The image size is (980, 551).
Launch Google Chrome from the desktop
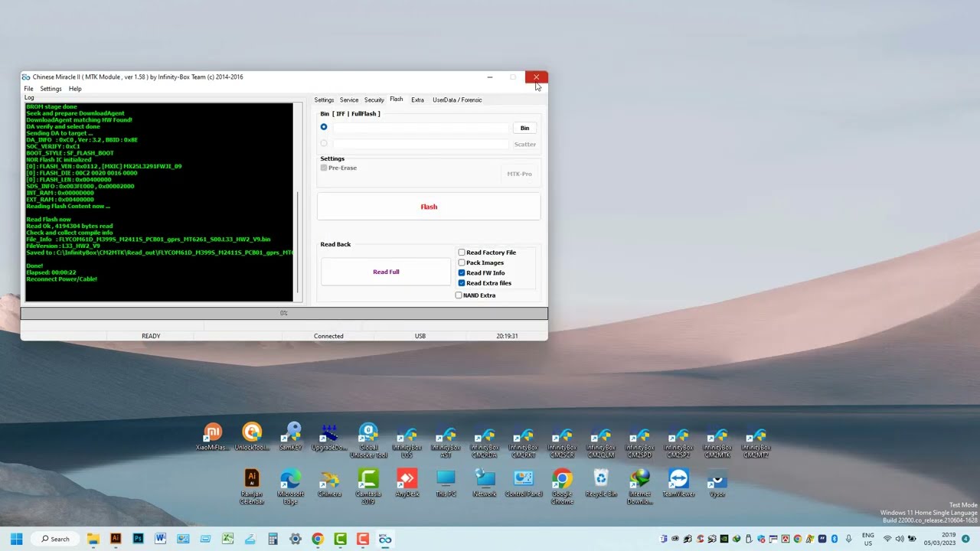coord(563,487)
